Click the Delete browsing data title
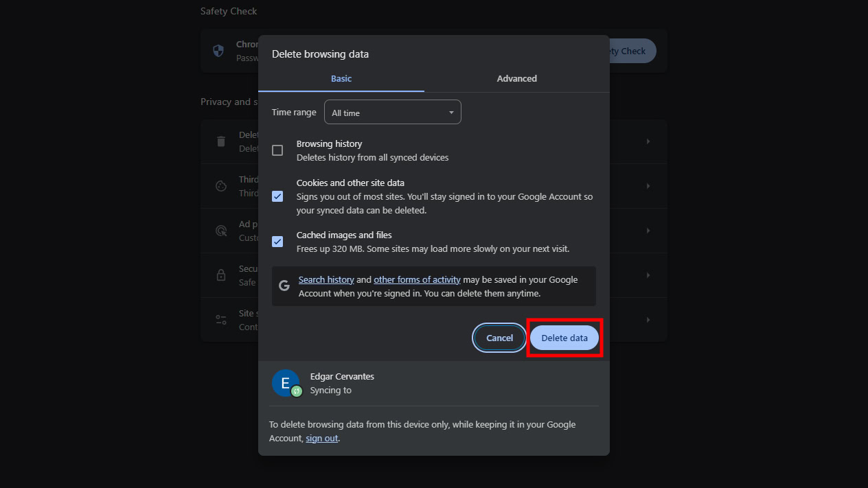The height and width of the screenshot is (488, 868). click(320, 54)
